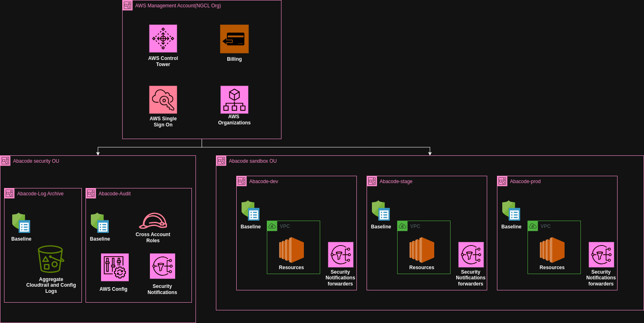This screenshot has width=644, height=323.
Task: Click the 'Abacode-Log Archive' label
Action: pos(40,194)
